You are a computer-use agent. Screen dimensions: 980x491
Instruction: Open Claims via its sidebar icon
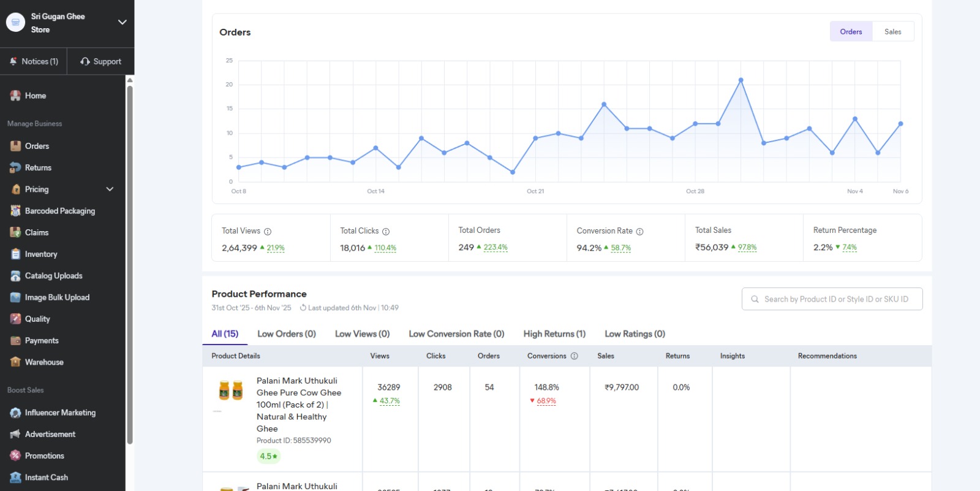point(15,232)
